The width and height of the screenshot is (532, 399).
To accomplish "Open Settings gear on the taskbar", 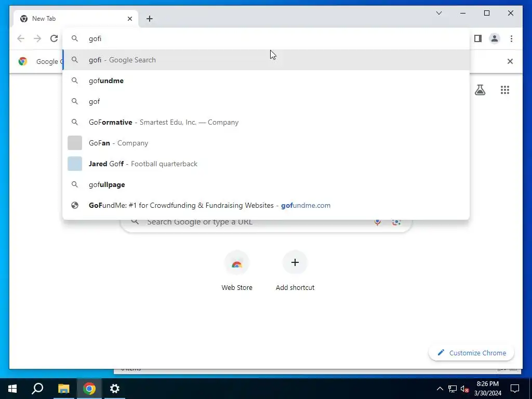I will point(115,389).
